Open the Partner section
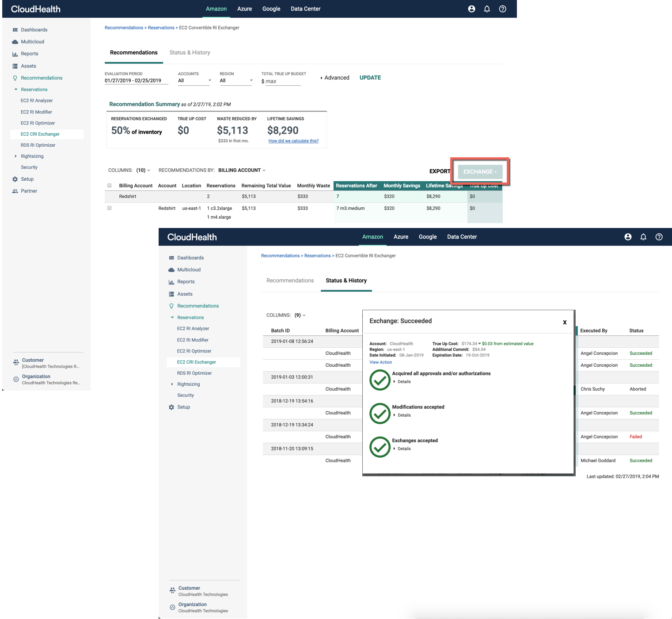Screen dimensions: 672x619 pos(29,190)
